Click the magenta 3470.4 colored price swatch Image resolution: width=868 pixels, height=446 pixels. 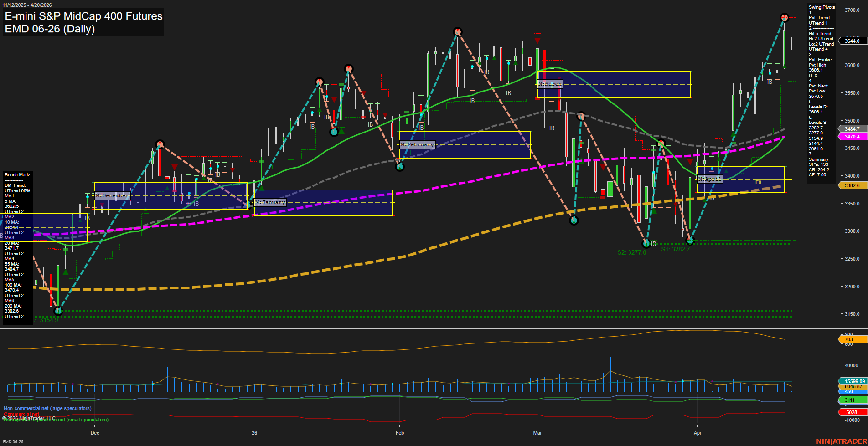pos(852,137)
